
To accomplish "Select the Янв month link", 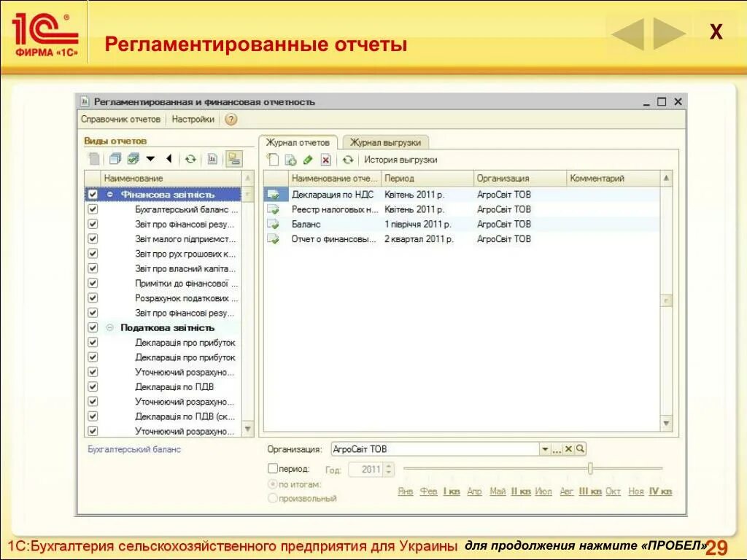I will 406,491.
